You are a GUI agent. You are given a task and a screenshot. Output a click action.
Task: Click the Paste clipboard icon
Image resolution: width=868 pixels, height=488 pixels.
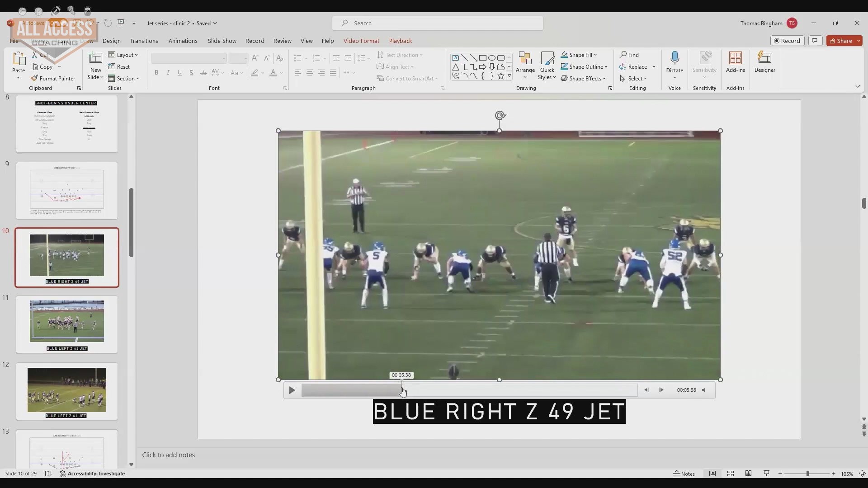coord(19,60)
